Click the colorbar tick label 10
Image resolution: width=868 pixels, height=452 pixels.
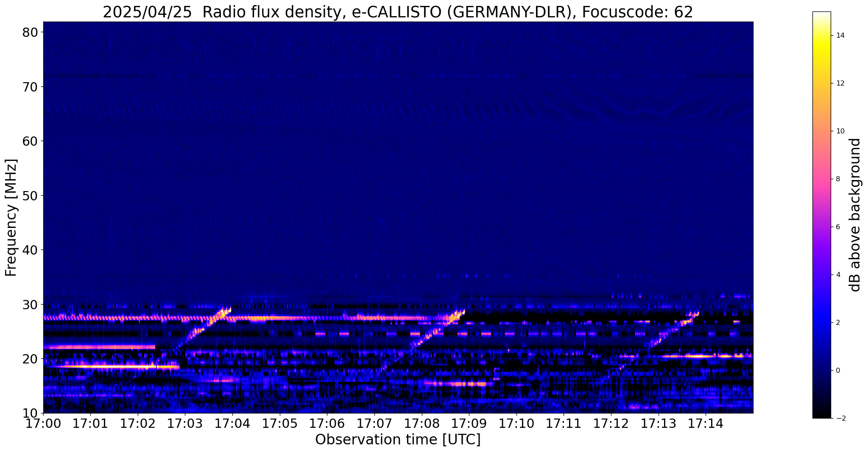[840, 131]
